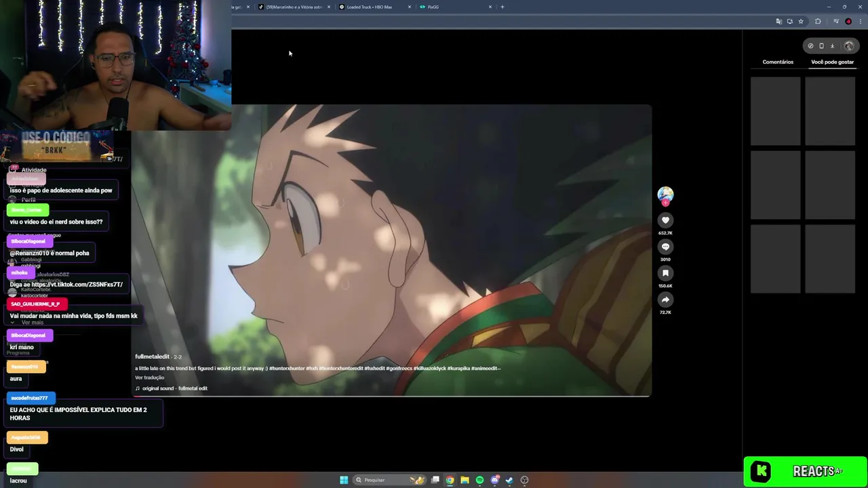Open the video creator's avatar profile

665,195
